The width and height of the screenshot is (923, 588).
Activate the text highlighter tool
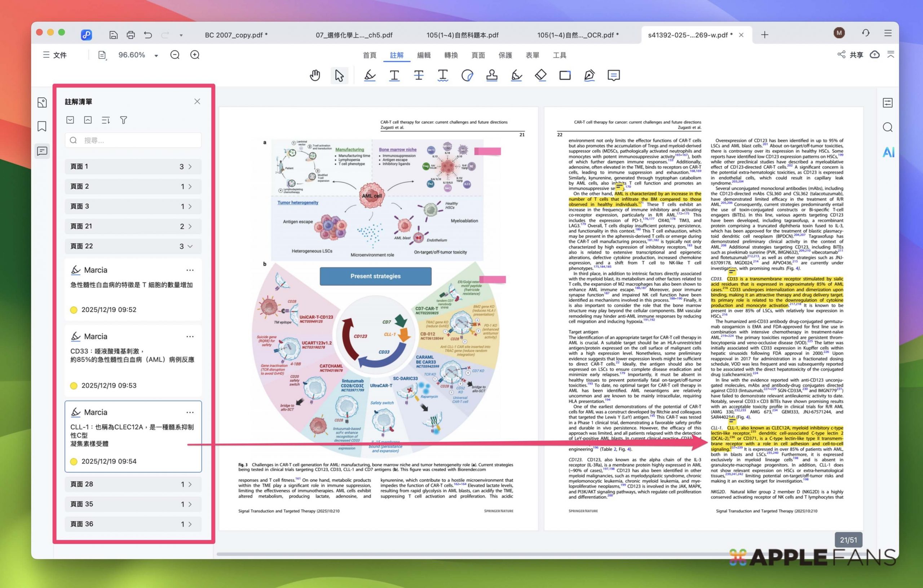coord(369,75)
